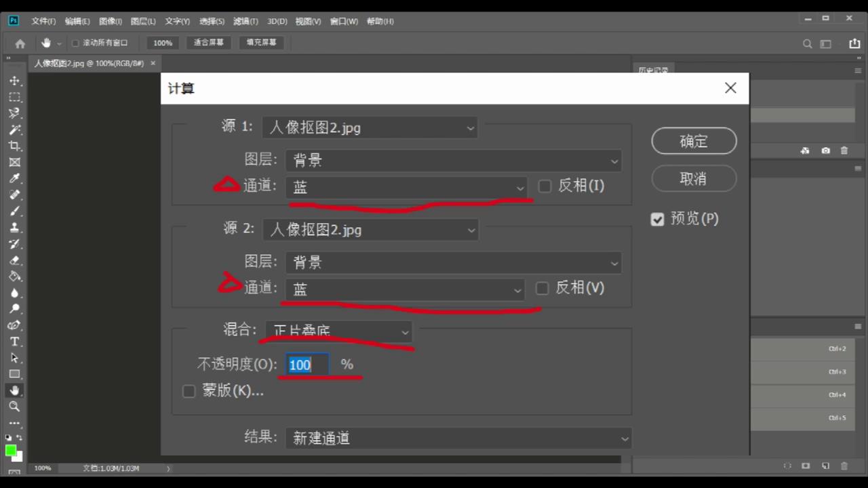Create new document from current state
The width and height of the screenshot is (868, 488).
805,150
